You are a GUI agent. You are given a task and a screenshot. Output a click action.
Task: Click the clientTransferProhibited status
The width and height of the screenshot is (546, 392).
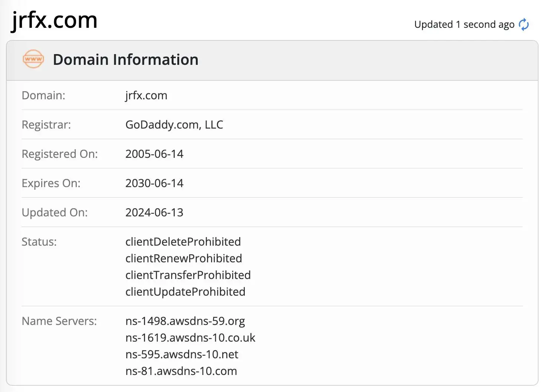tap(188, 275)
